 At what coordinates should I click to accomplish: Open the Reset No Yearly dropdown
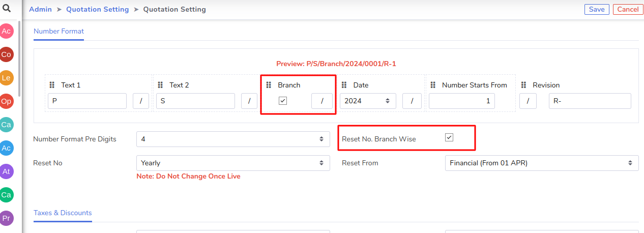(x=233, y=163)
